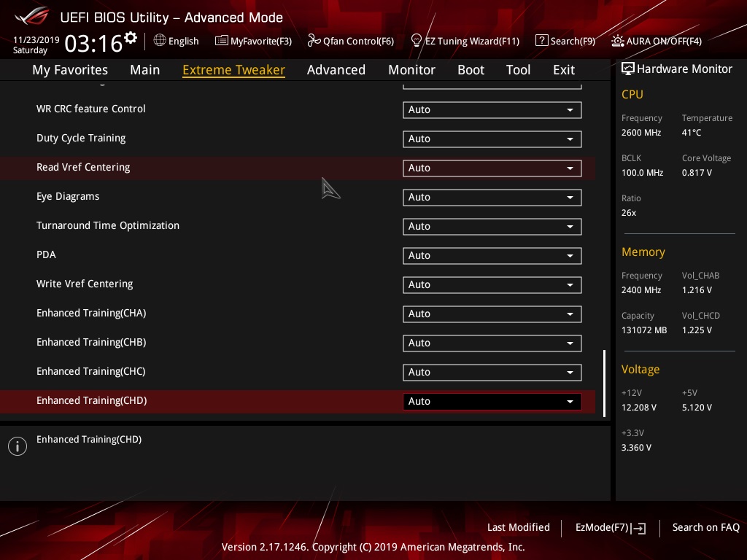Open Write Vref Centering dropdown
Screen dimensions: 747x560
pos(492,285)
